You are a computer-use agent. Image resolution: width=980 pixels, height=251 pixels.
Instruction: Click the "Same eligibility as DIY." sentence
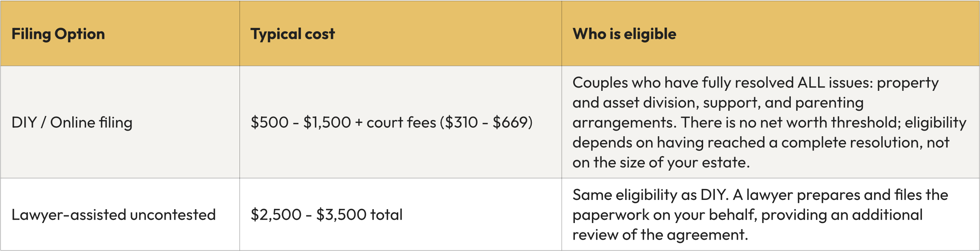pos(650,195)
